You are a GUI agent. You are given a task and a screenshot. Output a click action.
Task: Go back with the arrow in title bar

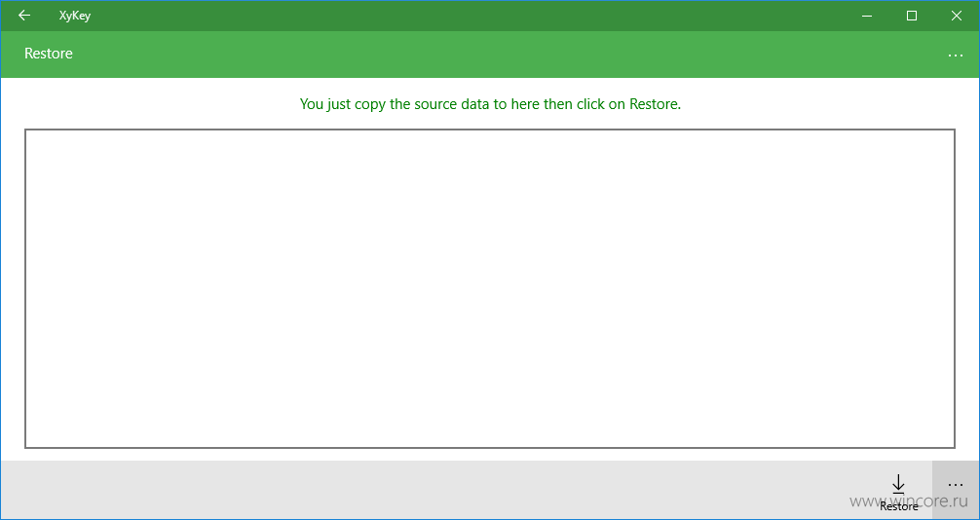[x=24, y=16]
